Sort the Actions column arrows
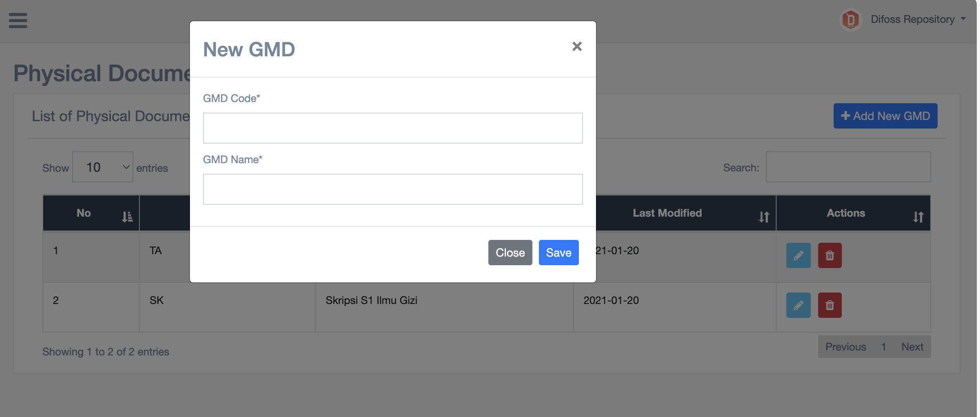The image size is (980, 417). click(x=918, y=217)
